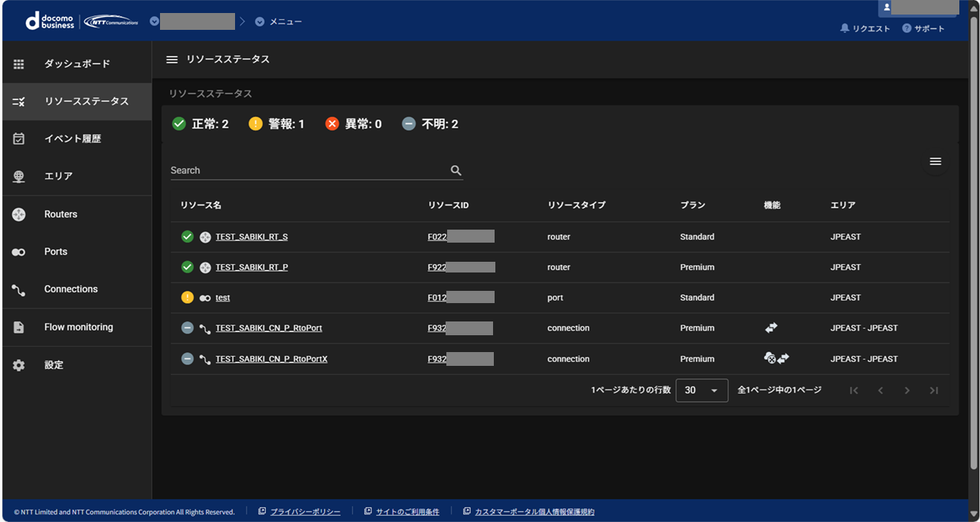Click the search magnifier icon

(x=456, y=171)
